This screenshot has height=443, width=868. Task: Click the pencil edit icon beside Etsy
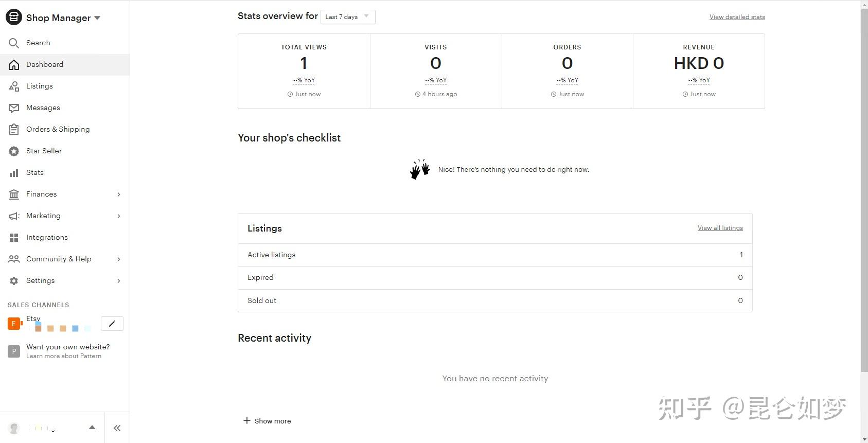point(112,324)
